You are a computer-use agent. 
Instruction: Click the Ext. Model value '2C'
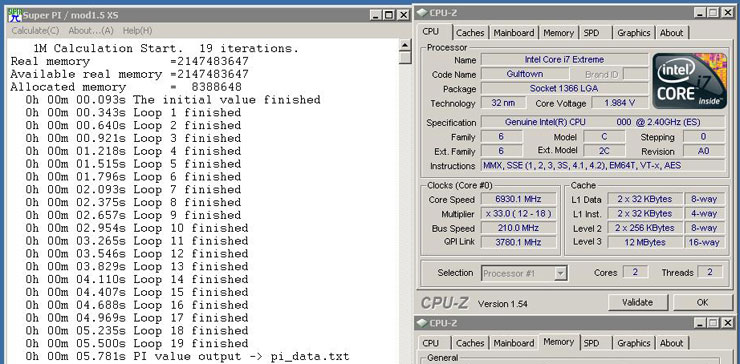[604, 151]
